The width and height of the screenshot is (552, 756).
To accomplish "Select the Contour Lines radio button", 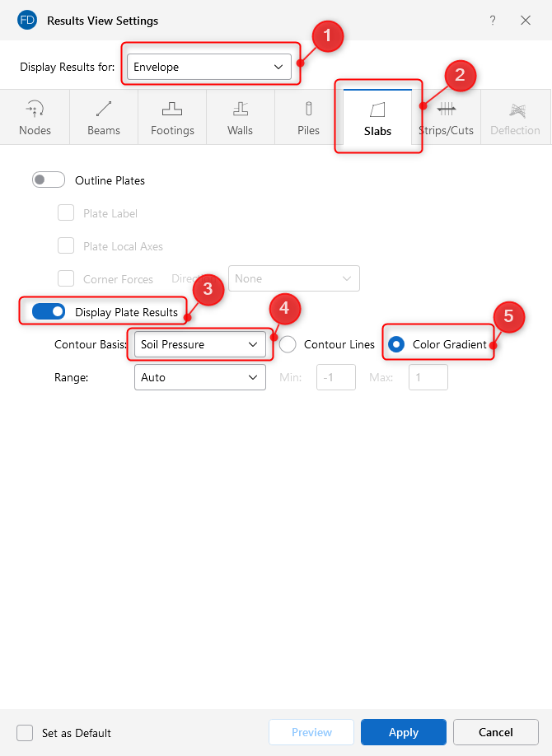I will coord(288,344).
